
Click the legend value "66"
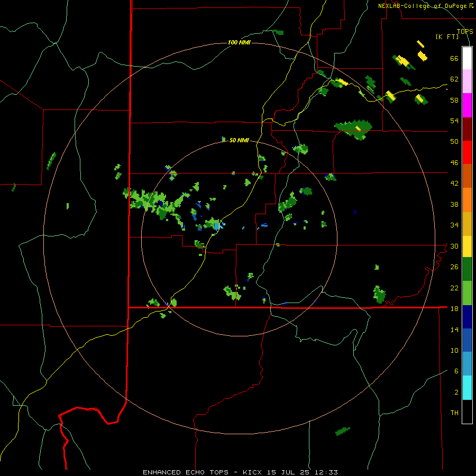(x=454, y=59)
